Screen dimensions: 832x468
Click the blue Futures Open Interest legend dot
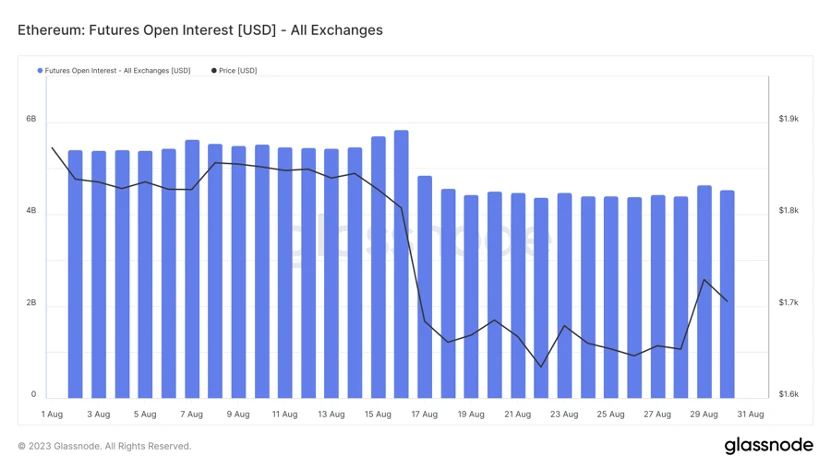[40, 71]
